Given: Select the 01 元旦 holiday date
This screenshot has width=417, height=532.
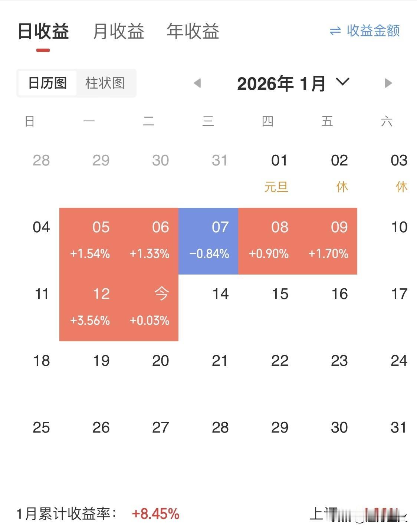Looking at the screenshot, I should 277,174.
